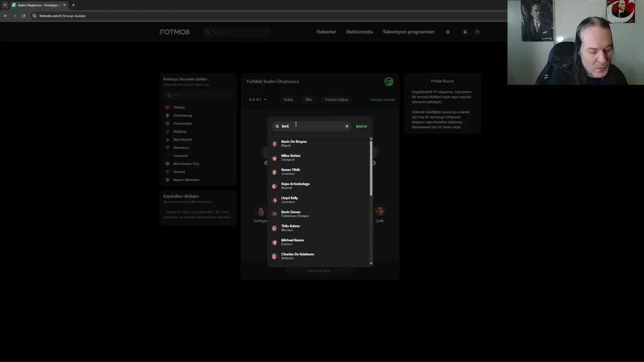Image resolution: width=644 pixels, height=362 pixels.
Task: Go back with the browser back arrow
Action: (x=6, y=16)
